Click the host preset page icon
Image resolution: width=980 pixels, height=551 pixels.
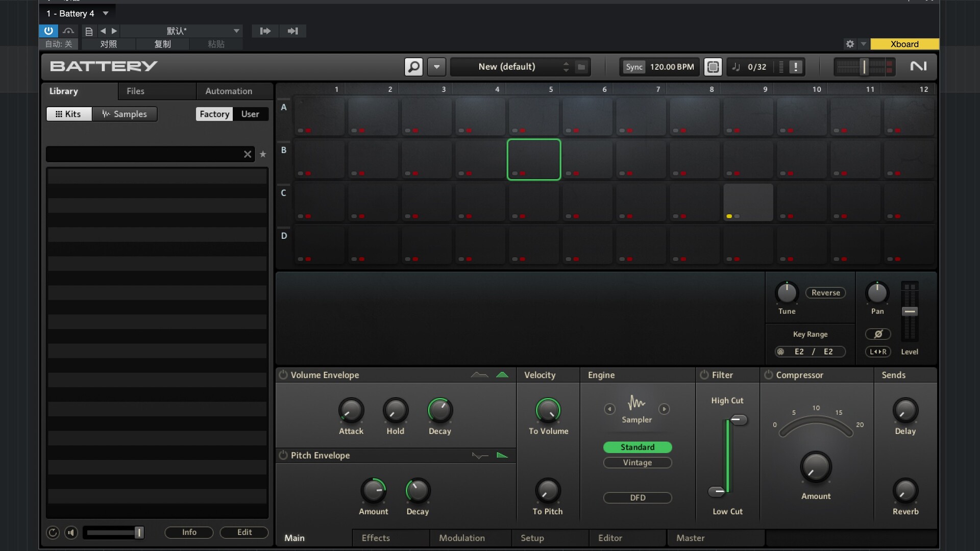pos(89,31)
